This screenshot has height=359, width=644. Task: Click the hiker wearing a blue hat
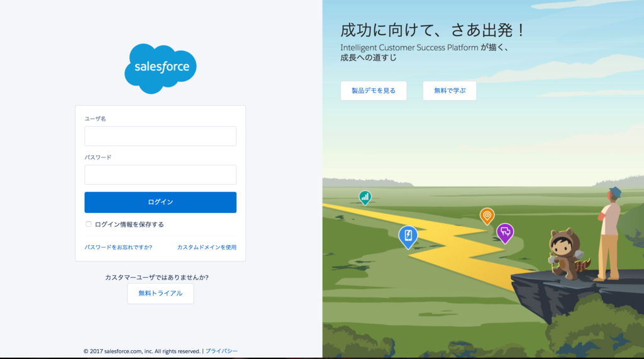pyautogui.click(x=609, y=233)
